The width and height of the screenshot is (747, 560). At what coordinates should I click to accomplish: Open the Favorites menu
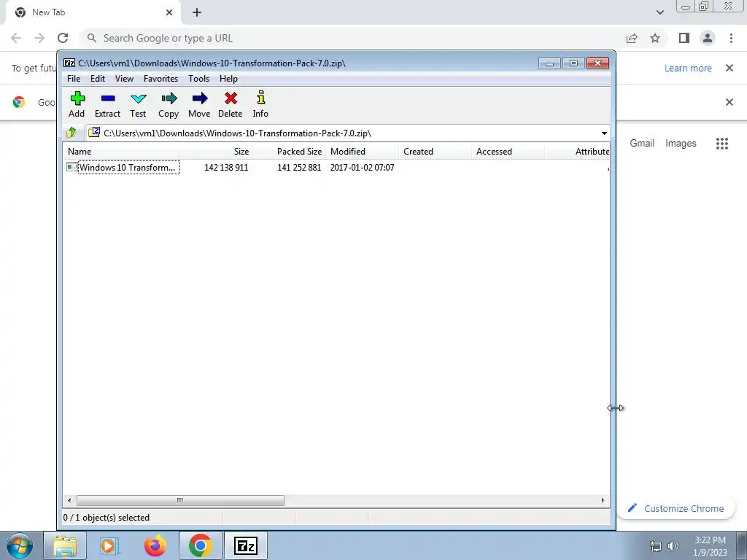pyautogui.click(x=161, y=79)
